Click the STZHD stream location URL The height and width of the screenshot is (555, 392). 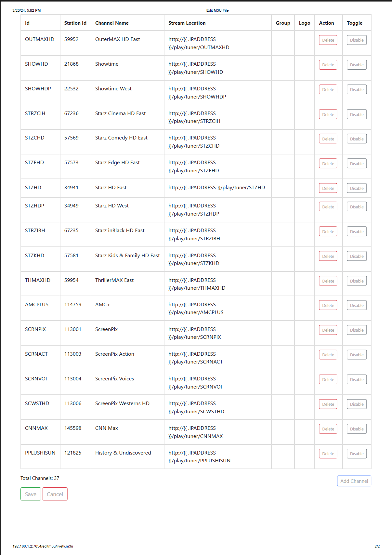216,188
